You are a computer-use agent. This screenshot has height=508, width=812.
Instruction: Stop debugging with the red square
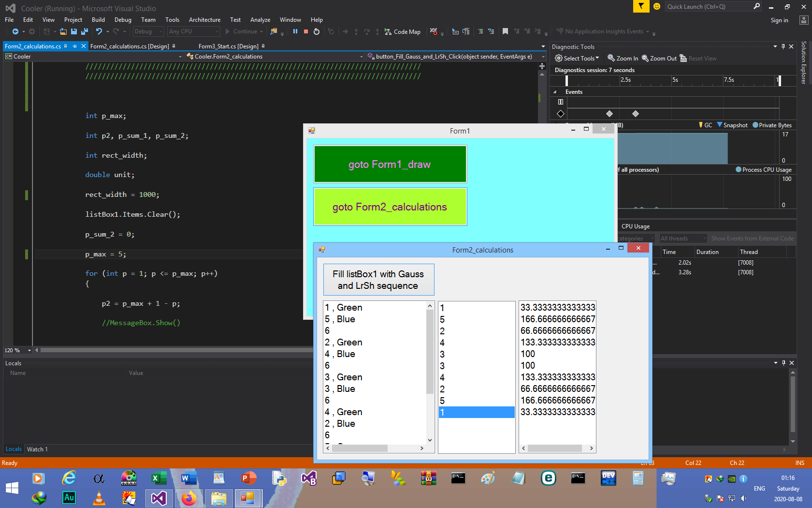click(x=306, y=31)
